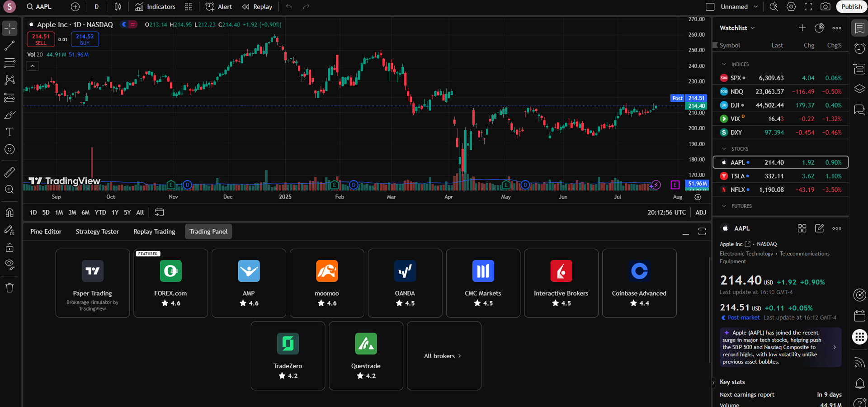
Task: Open the Watchlist dropdown
Action: (x=737, y=28)
